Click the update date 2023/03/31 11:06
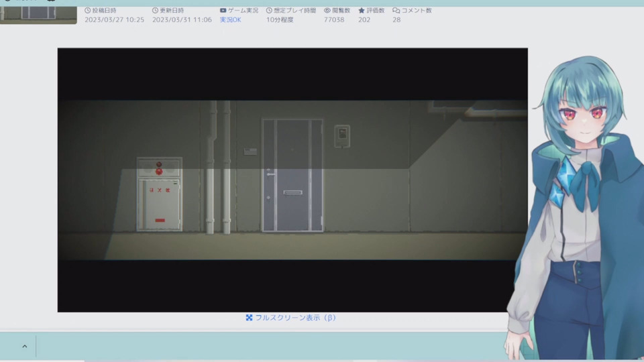Image resolution: width=644 pixels, height=362 pixels. pyautogui.click(x=182, y=19)
